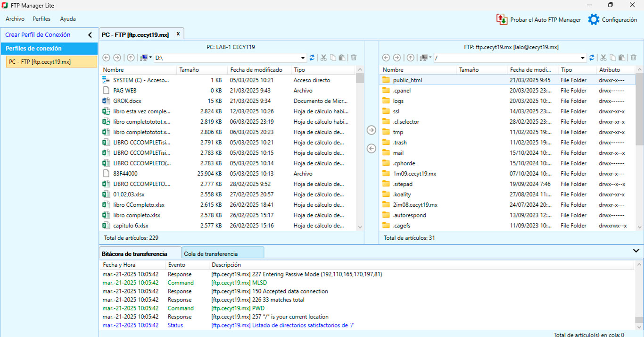Open drive selector arrow in FTP pane

(430, 58)
